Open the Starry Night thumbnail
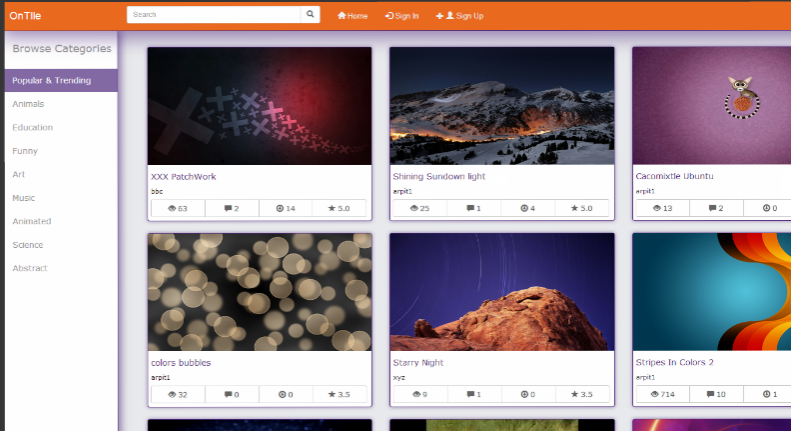 coord(502,292)
